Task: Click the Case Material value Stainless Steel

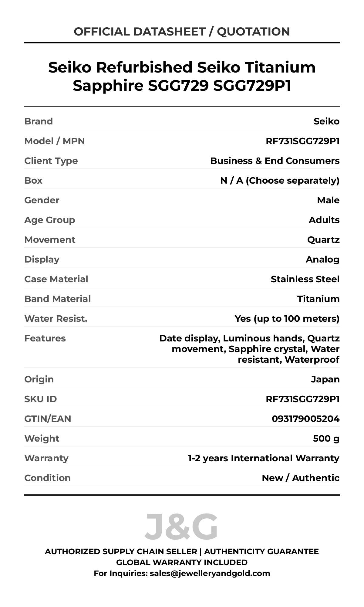Action: pyautogui.click(x=305, y=279)
